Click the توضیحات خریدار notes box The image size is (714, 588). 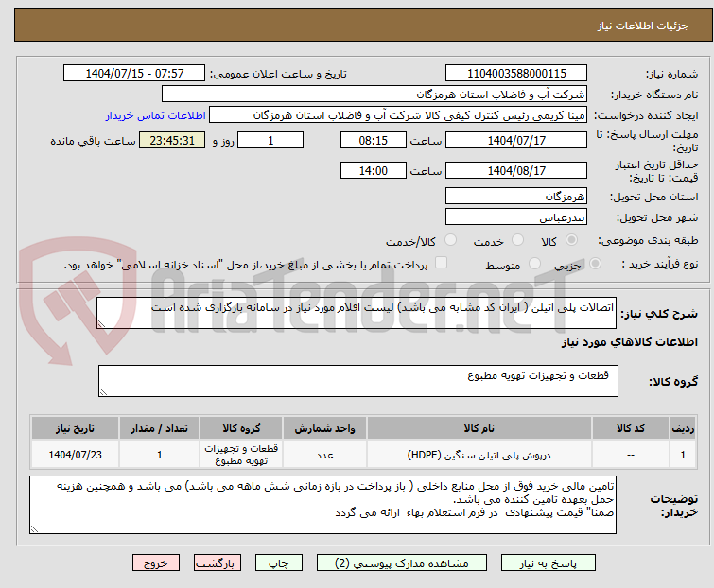(322, 505)
